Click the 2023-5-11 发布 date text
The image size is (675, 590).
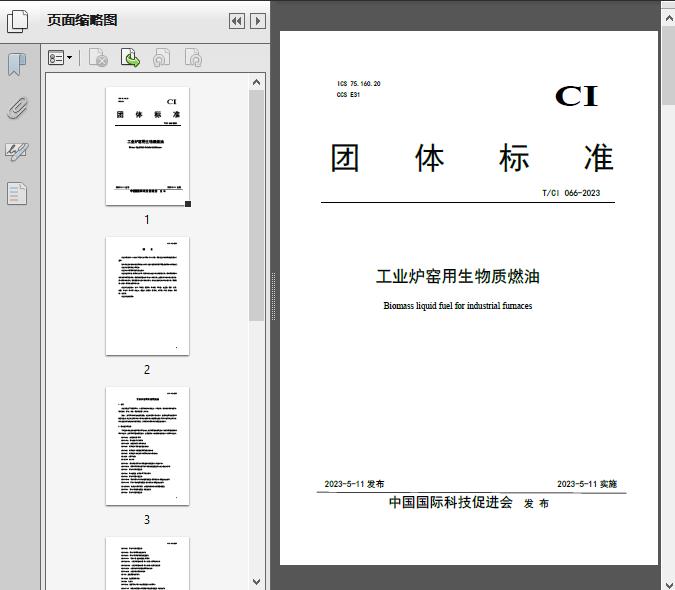click(354, 484)
